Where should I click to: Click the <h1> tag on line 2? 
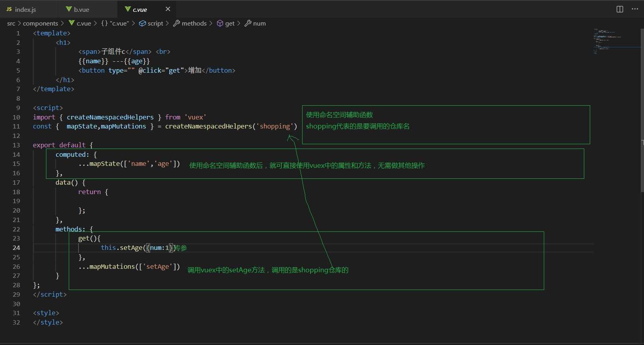coord(63,42)
